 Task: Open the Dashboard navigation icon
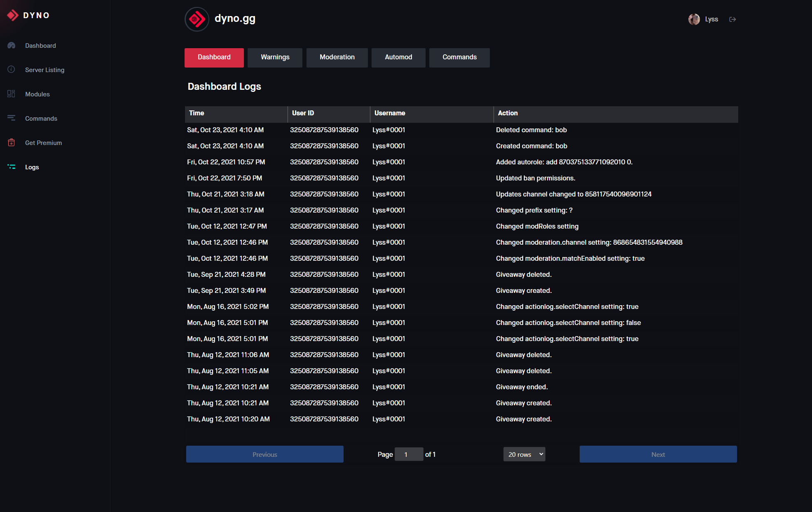[11, 45]
